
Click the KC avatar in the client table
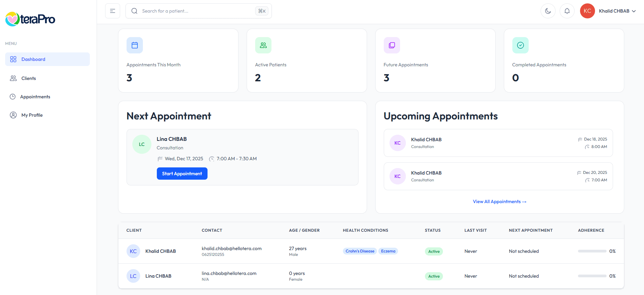click(x=133, y=251)
